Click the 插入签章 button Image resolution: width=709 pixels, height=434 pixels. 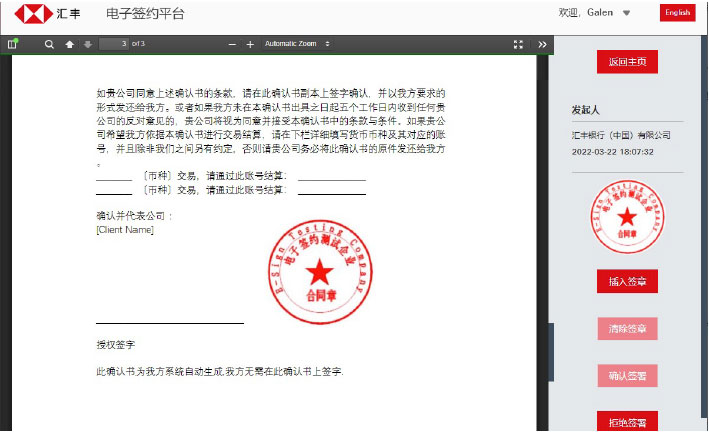pyautogui.click(x=627, y=282)
